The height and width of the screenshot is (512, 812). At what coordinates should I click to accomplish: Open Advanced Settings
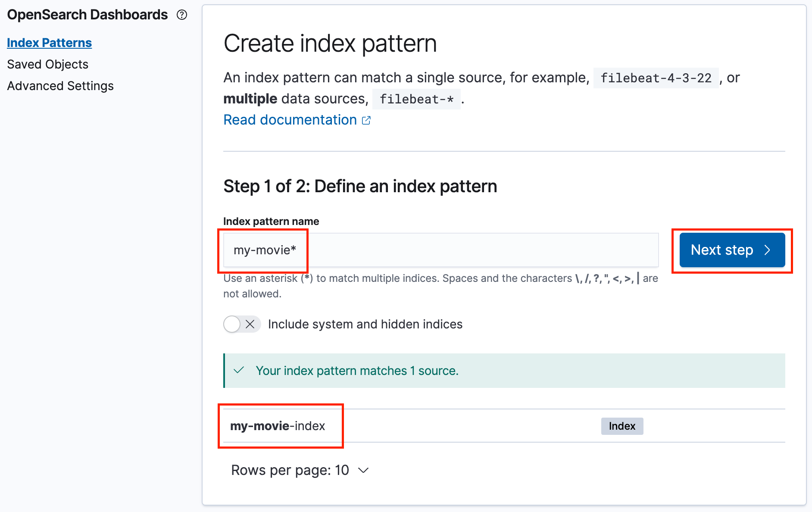[60, 86]
